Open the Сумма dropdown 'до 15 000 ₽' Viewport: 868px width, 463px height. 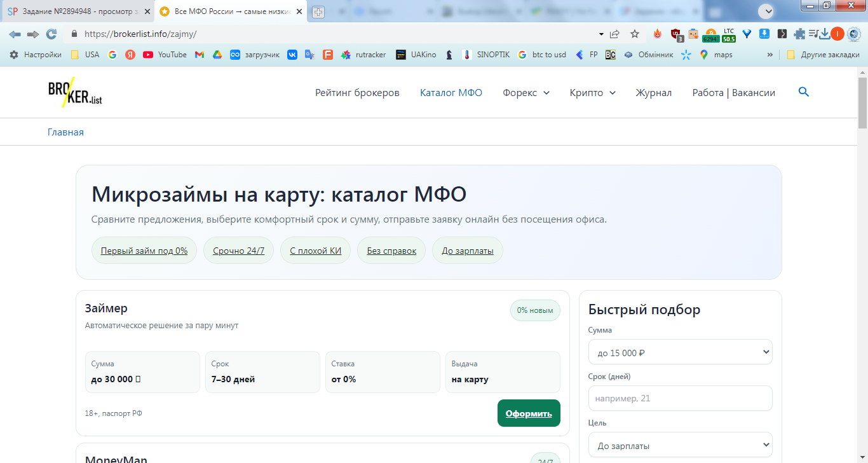coord(681,352)
